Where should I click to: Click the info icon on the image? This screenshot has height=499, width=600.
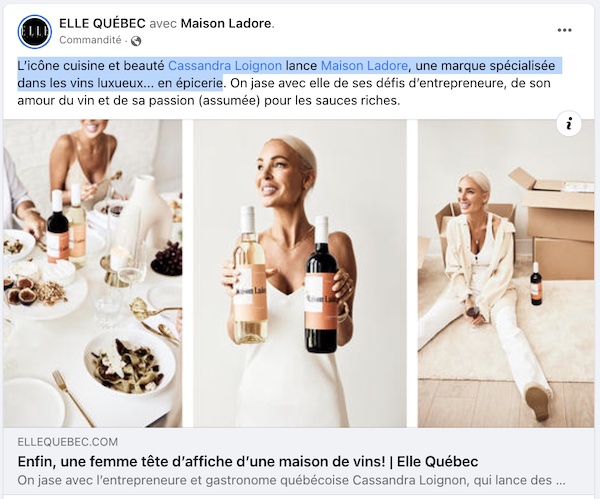coord(569,124)
